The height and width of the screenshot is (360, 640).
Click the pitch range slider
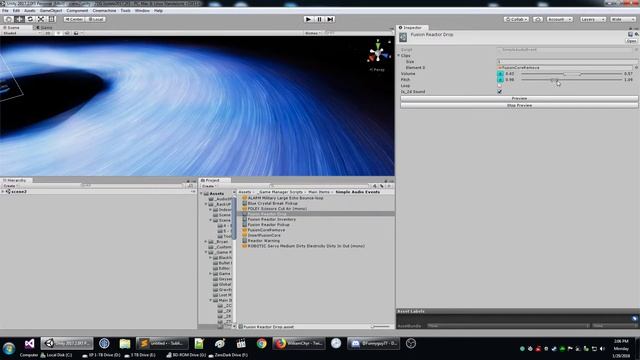[571, 80]
